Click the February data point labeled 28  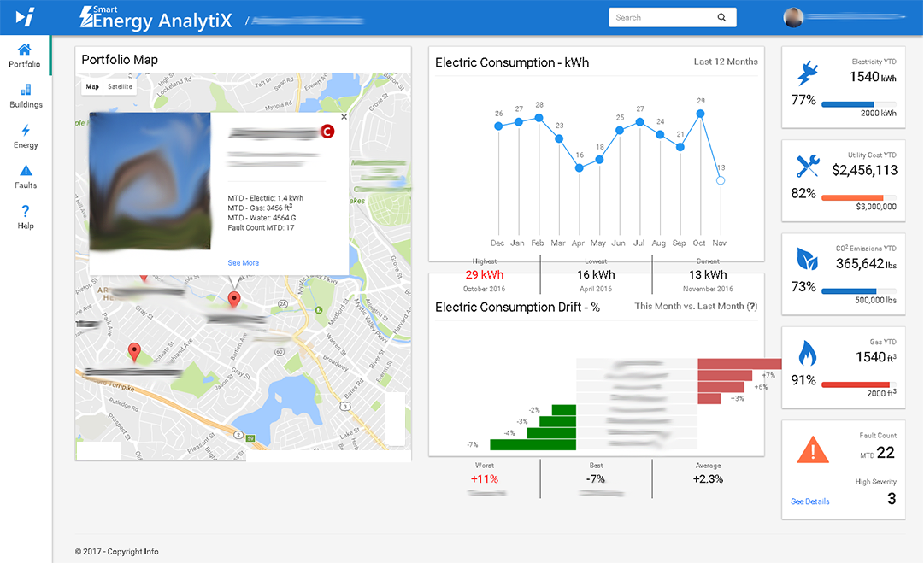(x=539, y=118)
